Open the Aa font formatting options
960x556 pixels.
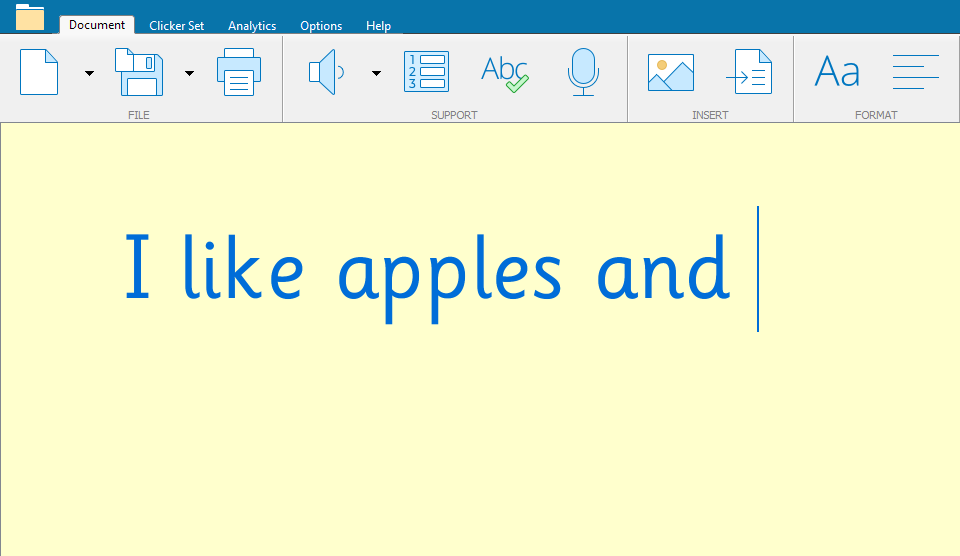[837, 72]
